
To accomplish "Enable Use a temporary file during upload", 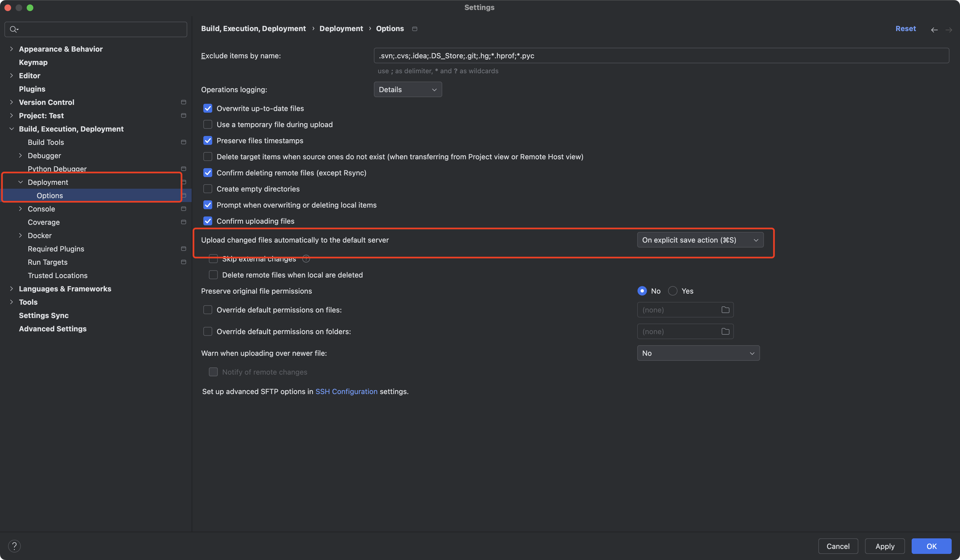I will tap(207, 125).
